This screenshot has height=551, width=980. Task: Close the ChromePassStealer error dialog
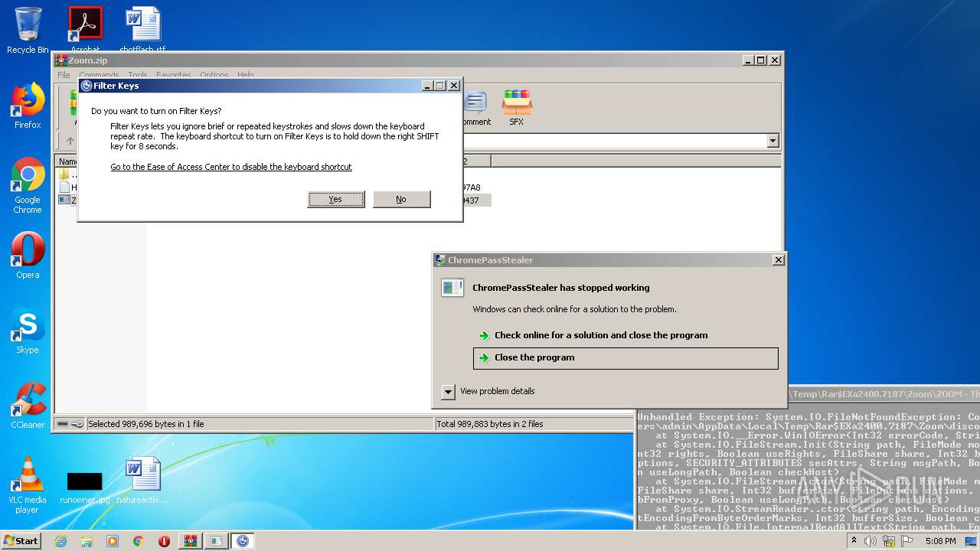coord(778,260)
